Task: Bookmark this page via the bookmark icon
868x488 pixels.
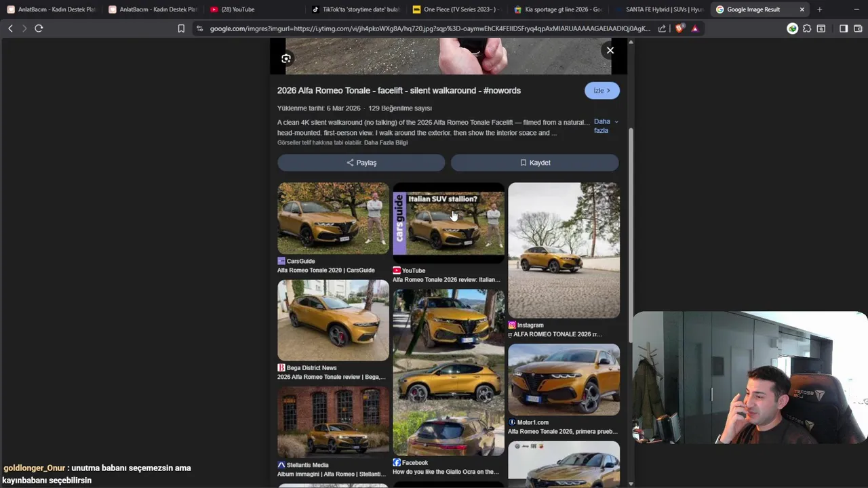Action: (x=181, y=28)
